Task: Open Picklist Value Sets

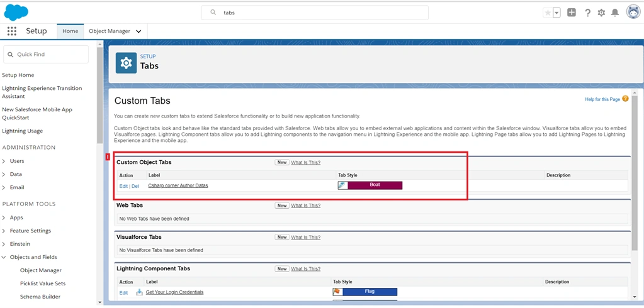Action: [x=43, y=283]
